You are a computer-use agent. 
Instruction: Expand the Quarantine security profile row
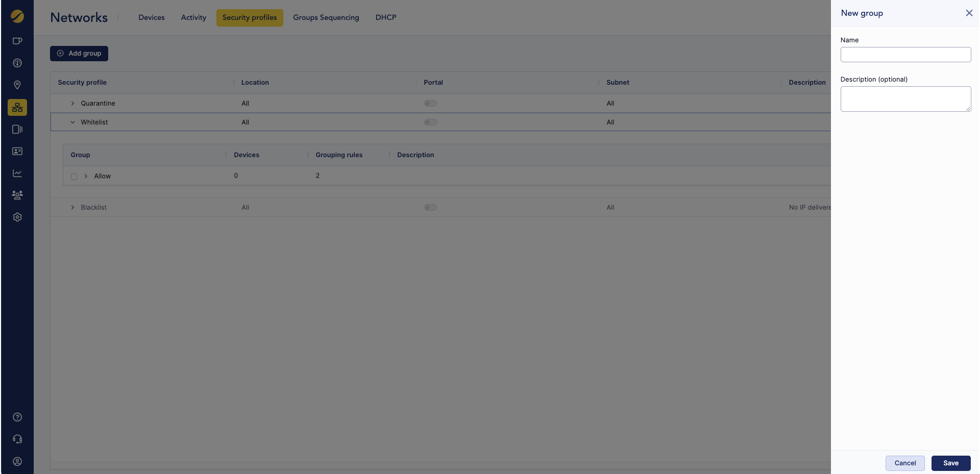coord(72,104)
